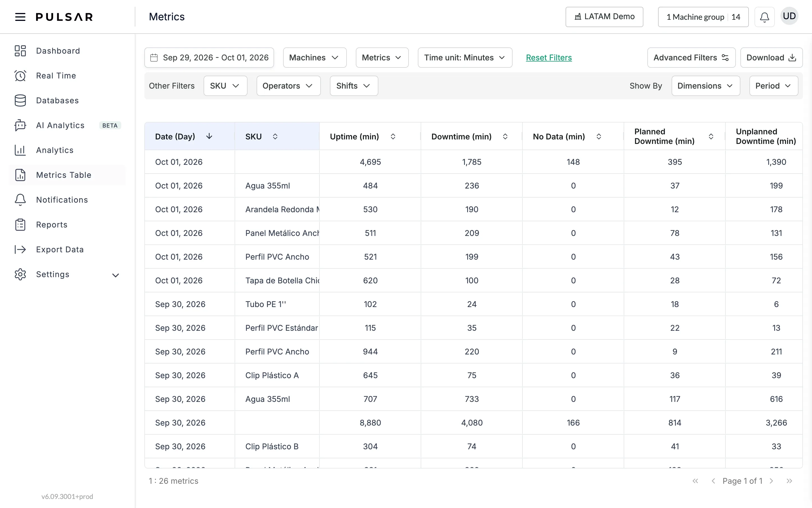Sort the Planned Downtime (min) column
812x508 pixels.
click(711, 136)
